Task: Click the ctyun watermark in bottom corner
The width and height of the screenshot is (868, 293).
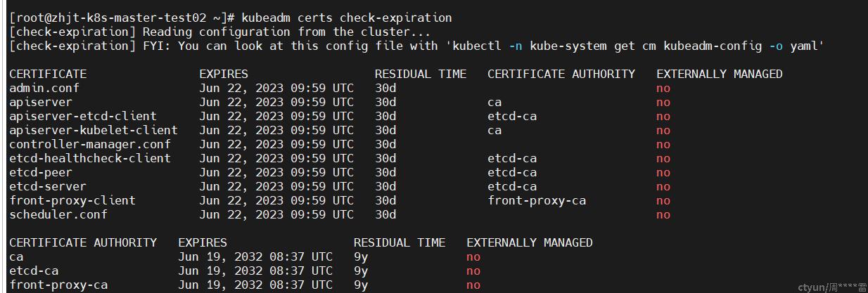Action: pyautogui.click(x=832, y=287)
